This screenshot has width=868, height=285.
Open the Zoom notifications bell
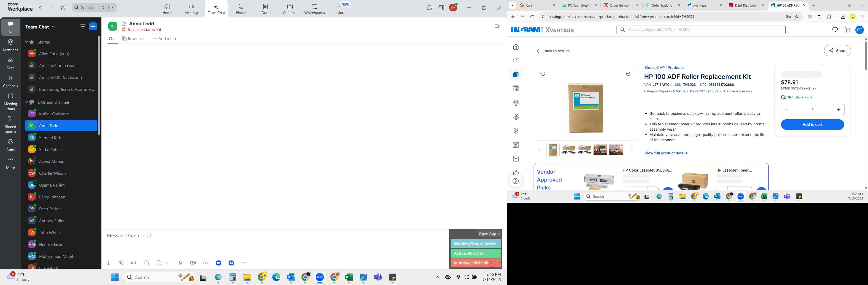[429, 8]
